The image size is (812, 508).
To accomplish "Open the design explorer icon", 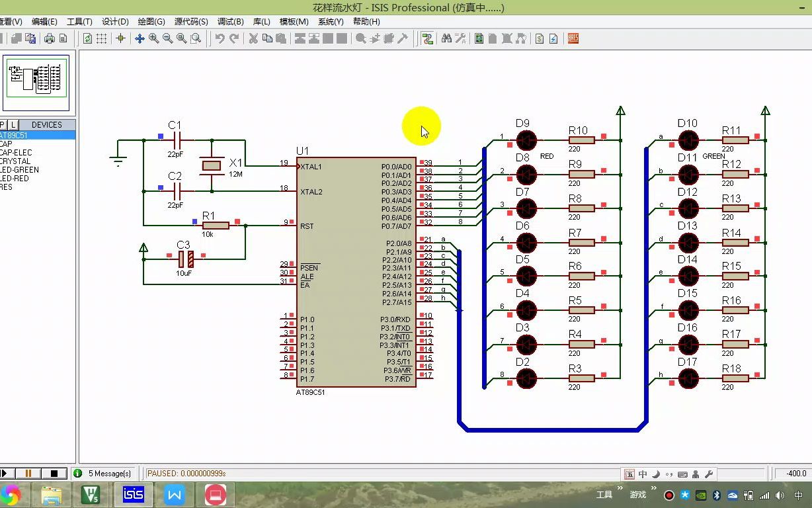I will 479,38.
